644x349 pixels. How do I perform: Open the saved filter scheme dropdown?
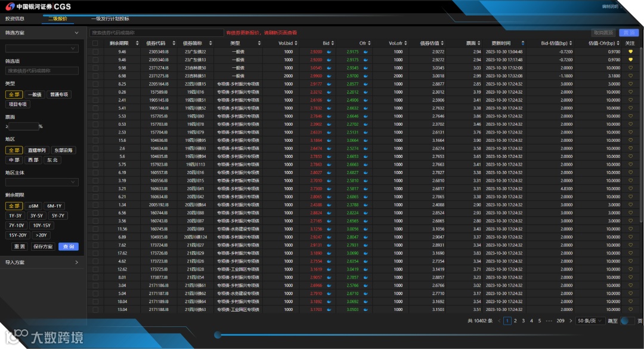42,48
